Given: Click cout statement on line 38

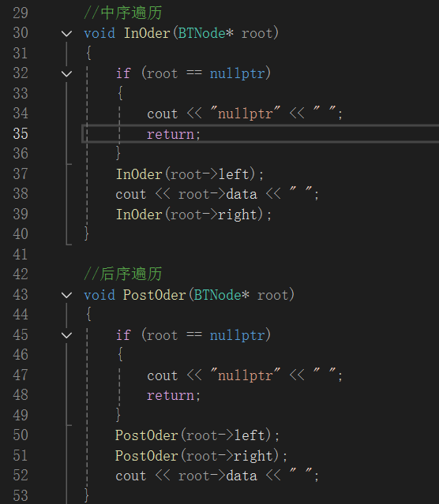Looking at the screenshot, I should click(x=217, y=195).
